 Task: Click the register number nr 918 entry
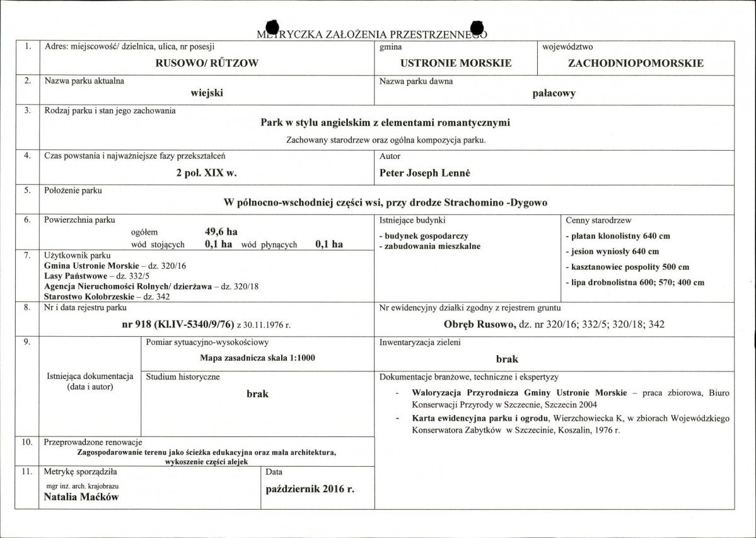206,325
